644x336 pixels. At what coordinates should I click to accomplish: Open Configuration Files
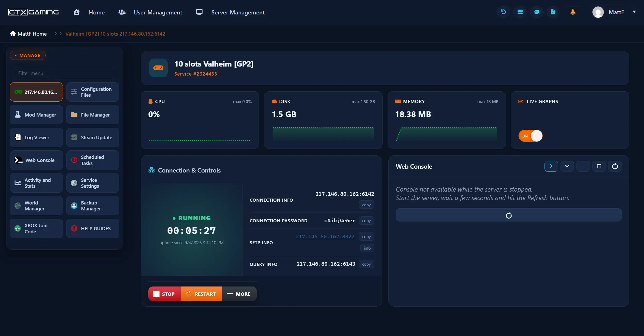click(x=93, y=92)
